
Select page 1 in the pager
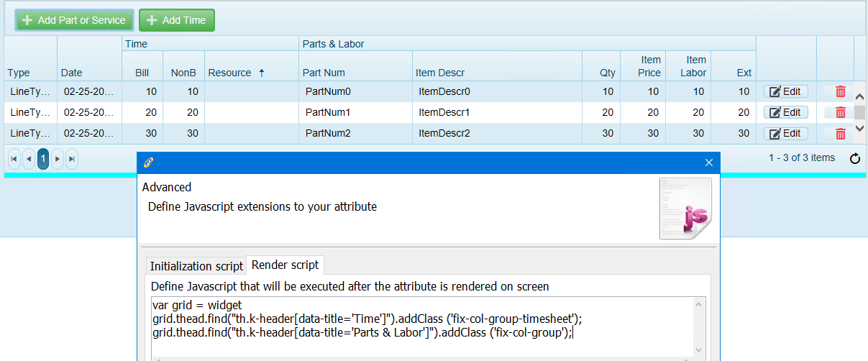(x=43, y=158)
